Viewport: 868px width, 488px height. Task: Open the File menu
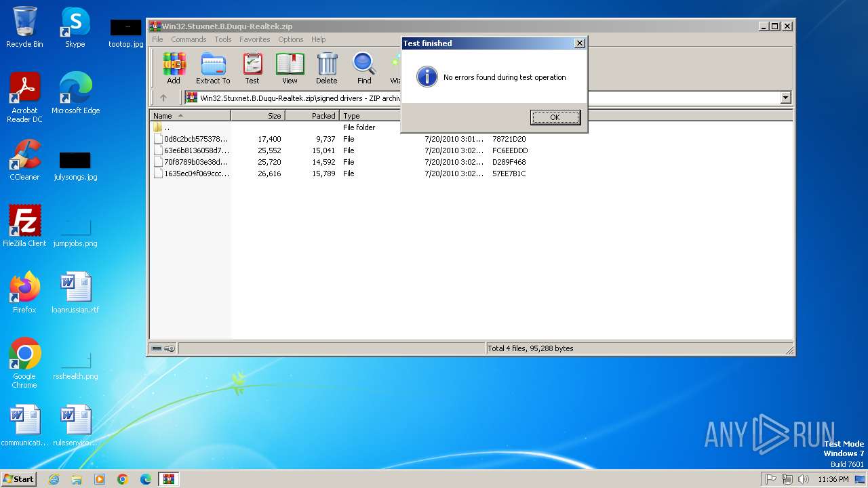(x=157, y=39)
